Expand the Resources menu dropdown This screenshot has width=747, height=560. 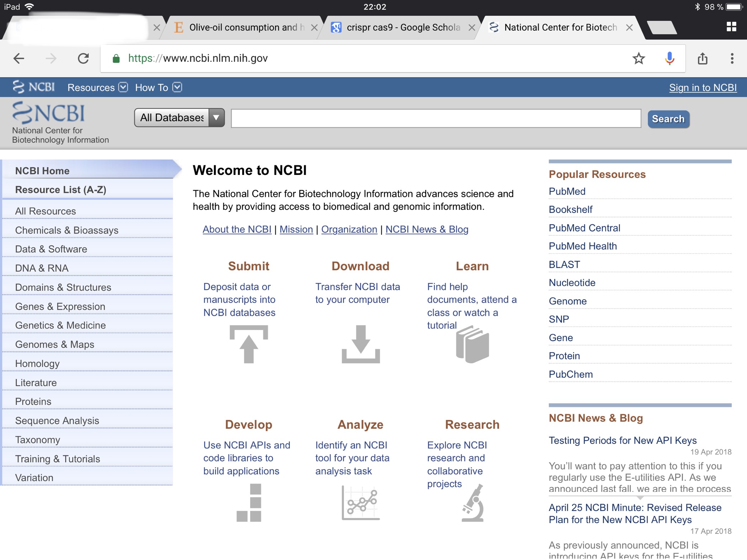pyautogui.click(x=97, y=87)
